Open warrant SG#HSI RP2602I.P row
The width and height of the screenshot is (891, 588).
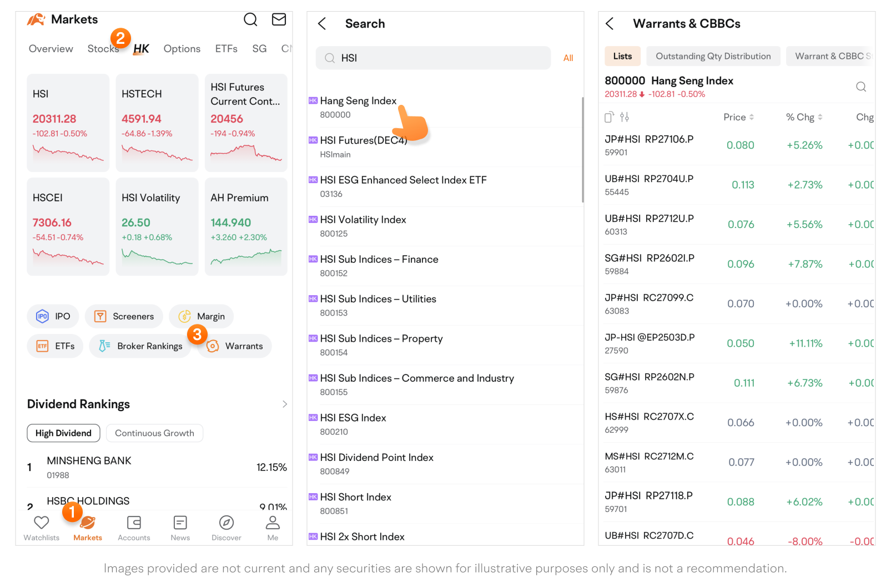pos(739,264)
